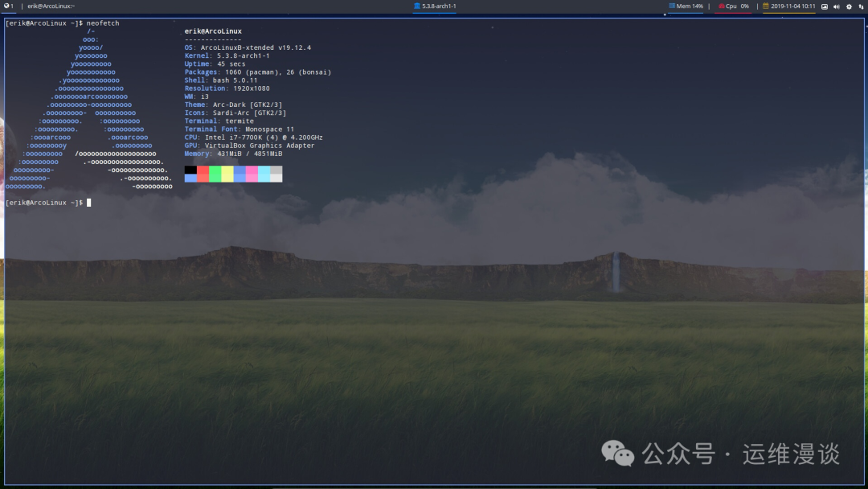Screen dimensions: 868x489
Task: Click the OS: ArcoLinuxB-xtended v19.12.4 line
Action: pos(248,47)
